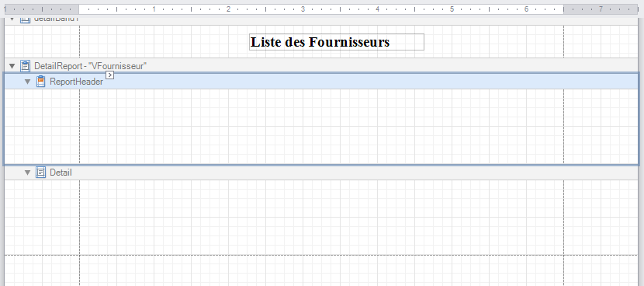This screenshot has height=286, width=644.
Task: Open the ReportHeader smart tag arrow
Action: (x=109, y=75)
